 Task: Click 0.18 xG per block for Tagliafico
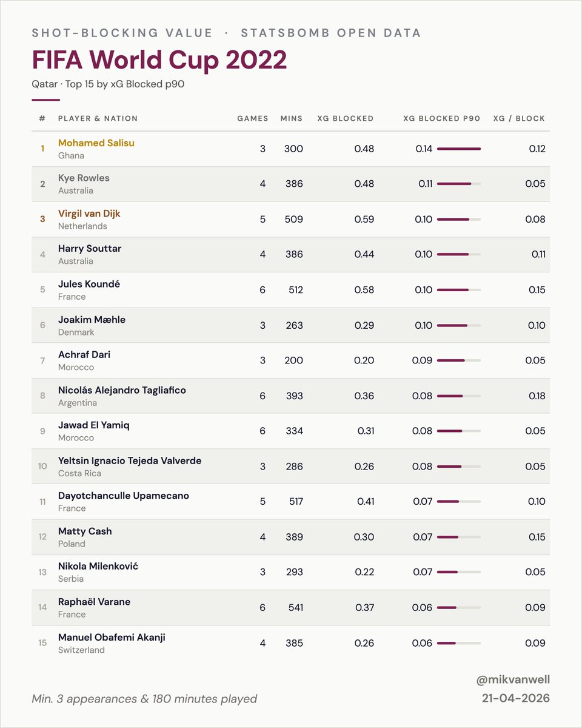(x=537, y=396)
